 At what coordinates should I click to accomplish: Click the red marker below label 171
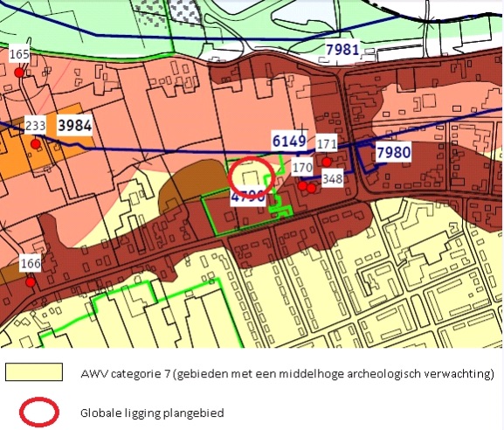tap(327, 162)
